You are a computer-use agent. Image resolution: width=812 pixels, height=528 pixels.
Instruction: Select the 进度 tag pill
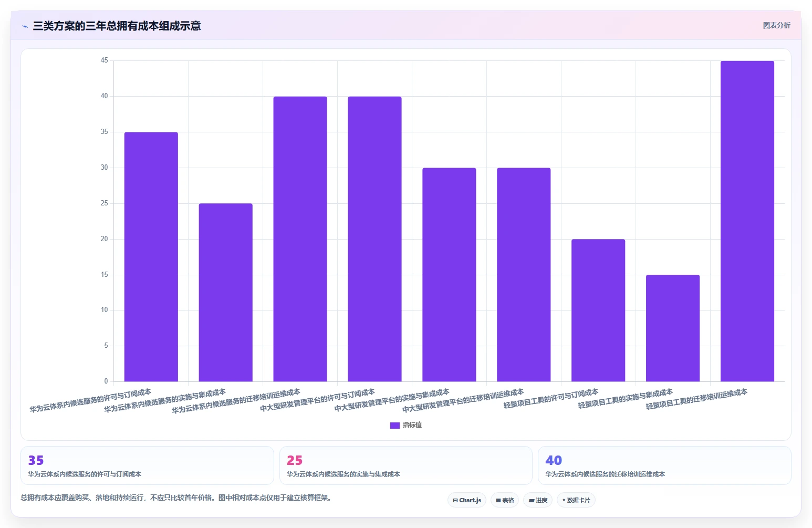coord(538,500)
